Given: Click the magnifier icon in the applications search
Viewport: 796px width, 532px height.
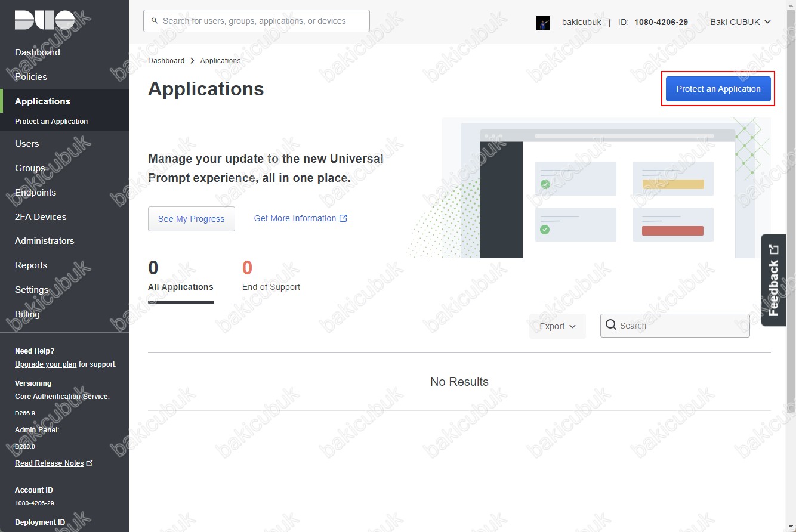Looking at the screenshot, I should pos(611,325).
